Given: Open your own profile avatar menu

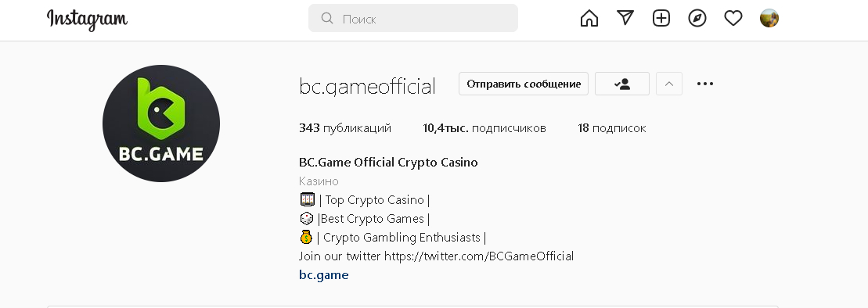Looking at the screenshot, I should [769, 18].
